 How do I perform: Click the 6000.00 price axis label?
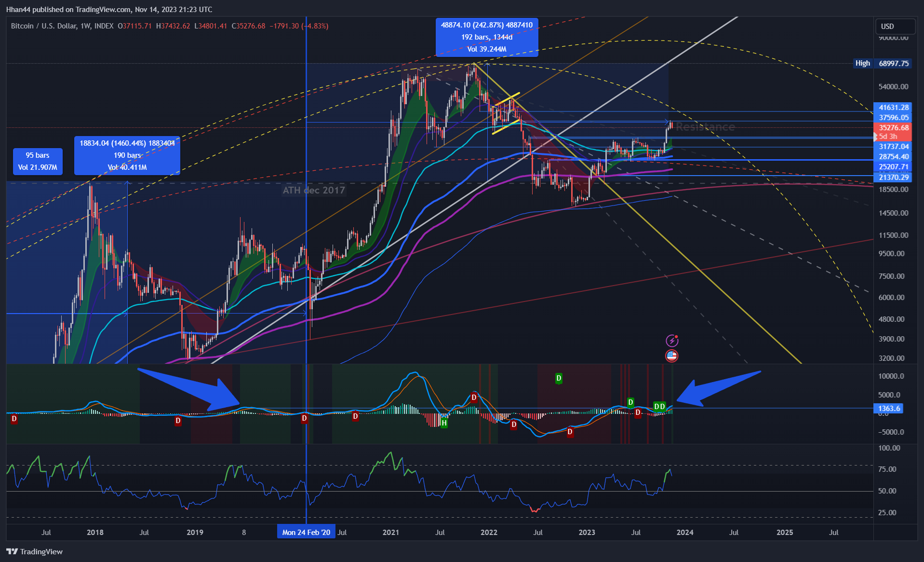(891, 298)
